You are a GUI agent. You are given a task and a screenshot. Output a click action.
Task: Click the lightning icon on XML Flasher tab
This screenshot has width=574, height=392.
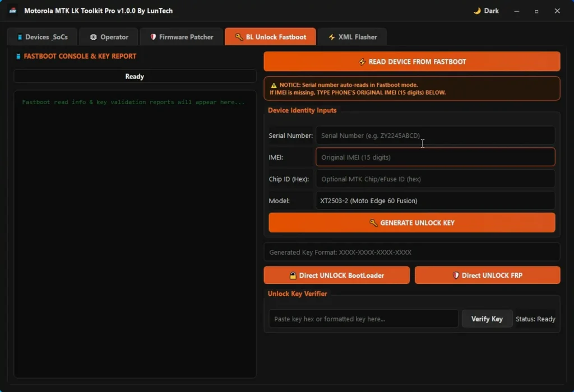[332, 37]
